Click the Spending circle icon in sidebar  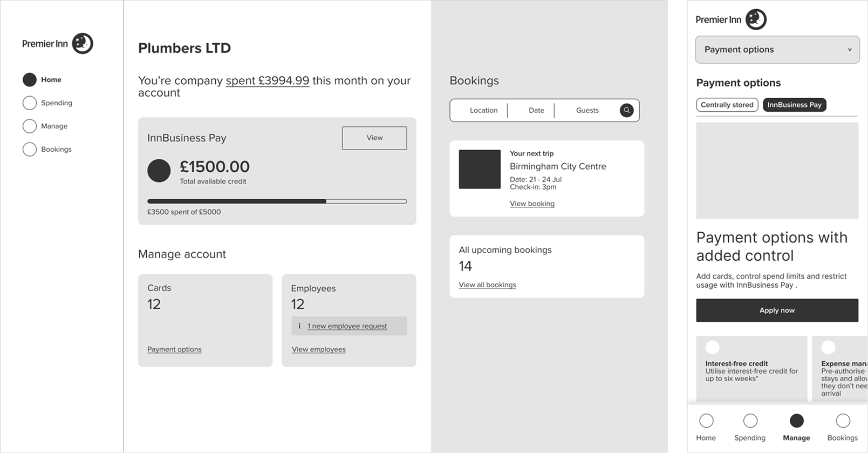[30, 103]
